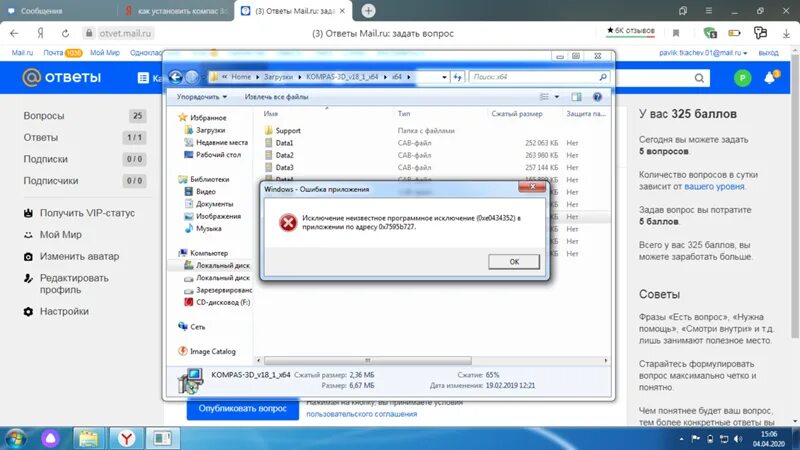The width and height of the screenshot is (800, 450).
Task: Open Explorer help question mark icon
Action: click(597, 97)
